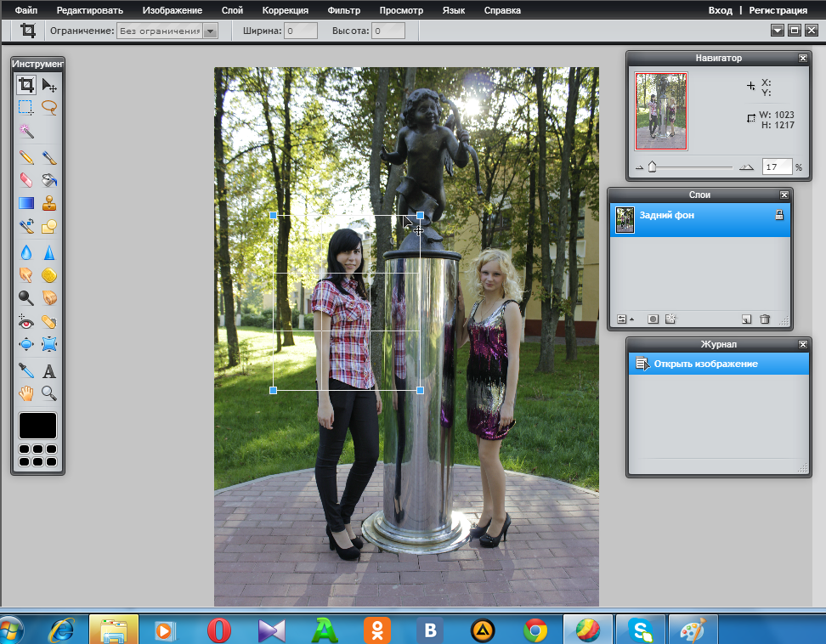826x644 pixels.
Task: Open the Просмотр menu
Action: (x=401, y=10)
